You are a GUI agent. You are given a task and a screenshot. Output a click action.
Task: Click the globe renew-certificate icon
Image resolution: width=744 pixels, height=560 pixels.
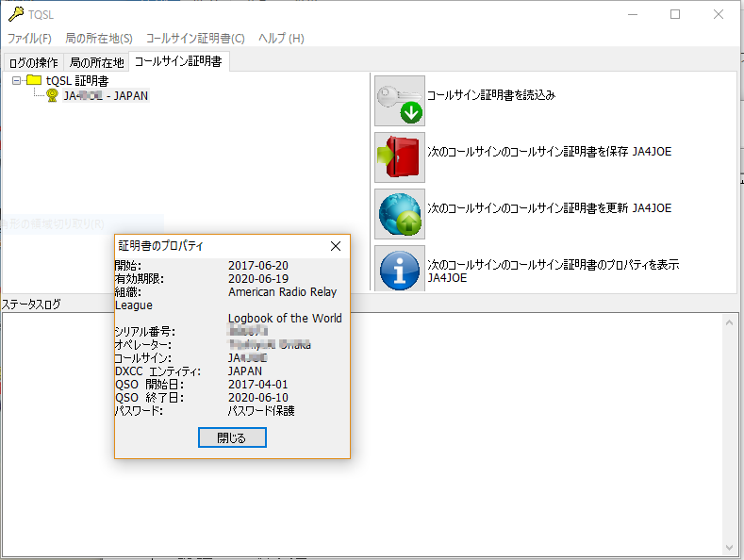tap(400, 214)
